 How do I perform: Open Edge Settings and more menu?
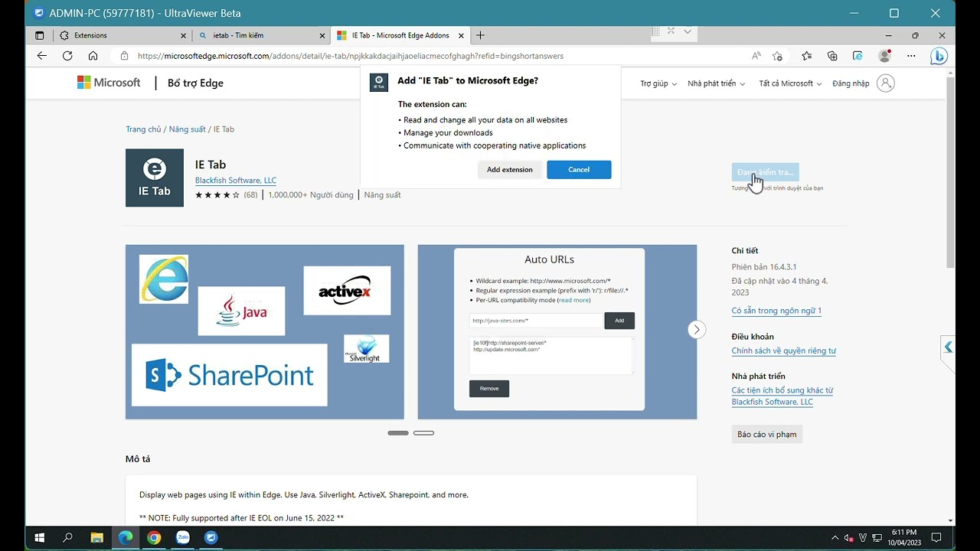[x=911, y=56]
